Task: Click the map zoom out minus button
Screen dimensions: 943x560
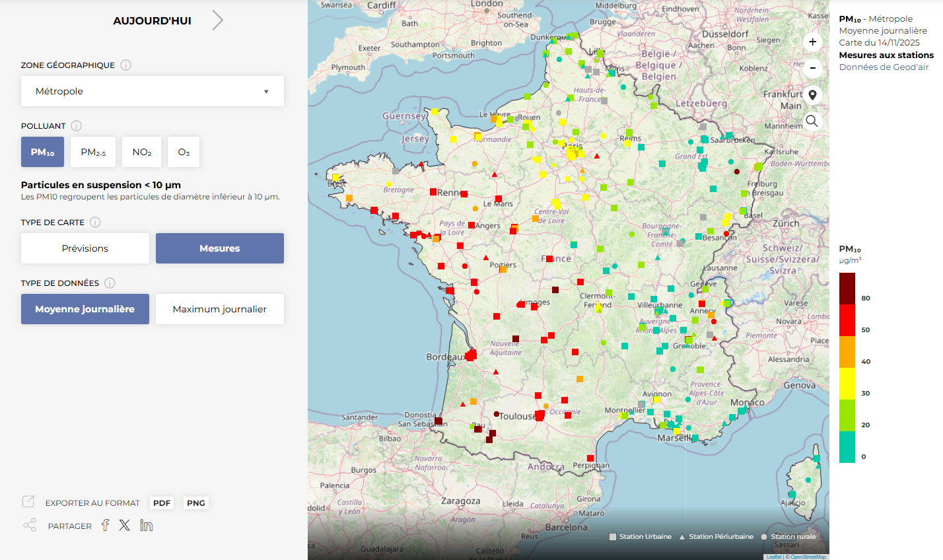Action: point(812,68)
